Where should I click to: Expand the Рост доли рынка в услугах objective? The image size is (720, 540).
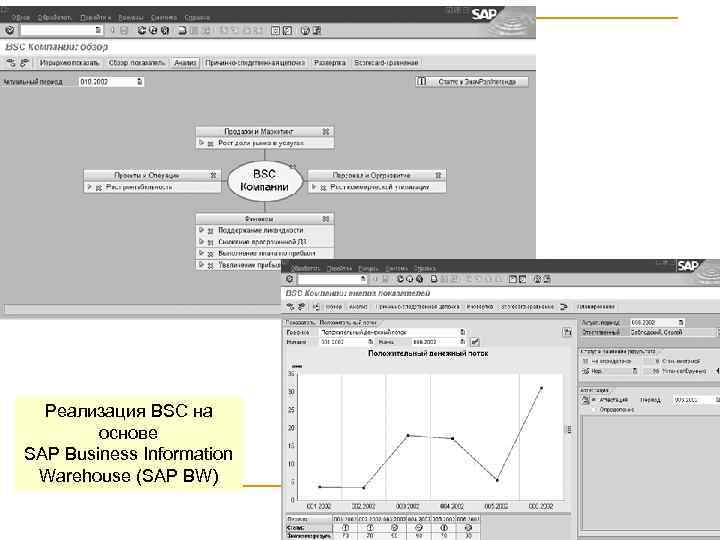pos(201,143)
